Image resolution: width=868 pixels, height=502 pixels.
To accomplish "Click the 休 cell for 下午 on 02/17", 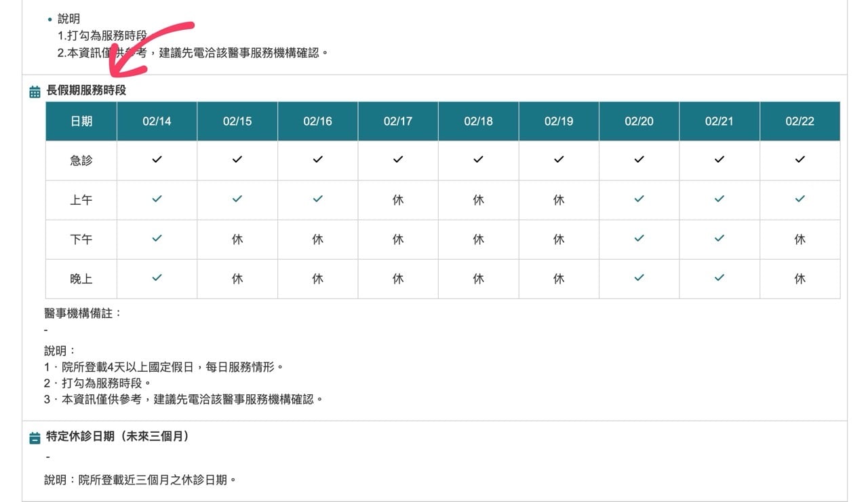I will point(397,239).
